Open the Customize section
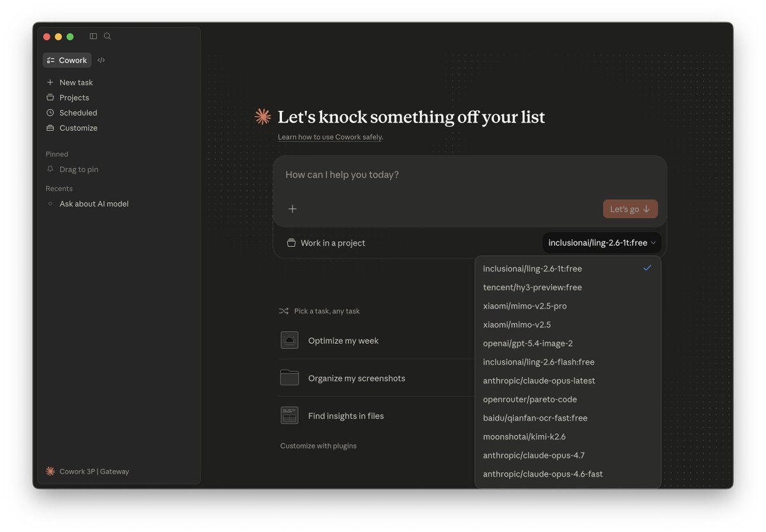766x532 pixels. 78,128
